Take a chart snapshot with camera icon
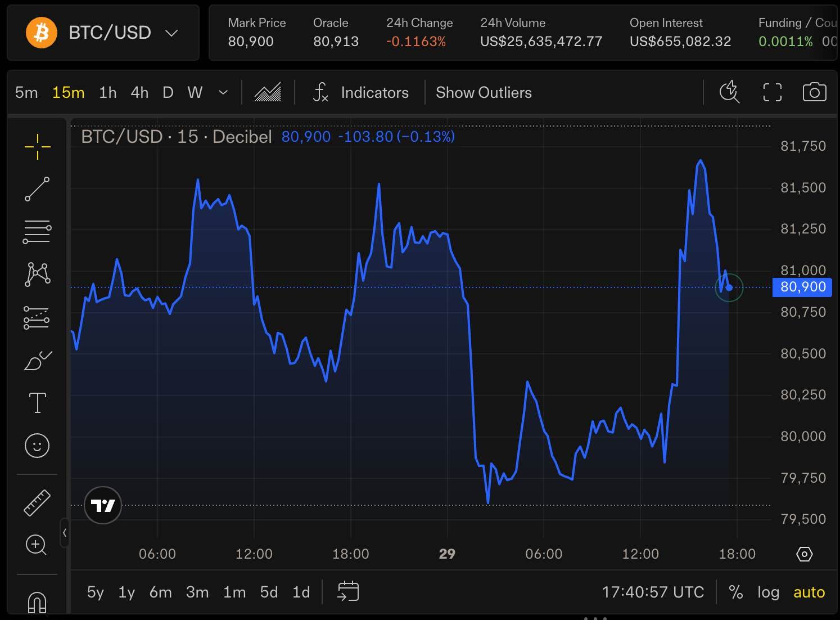Viewport: 840px width, 620px height. coord(814,92)
